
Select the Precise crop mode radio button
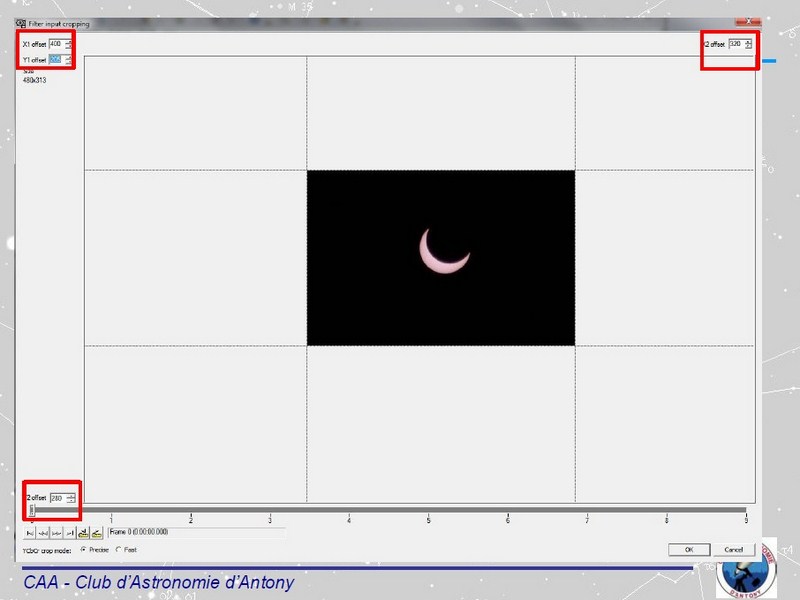[82, 549]
